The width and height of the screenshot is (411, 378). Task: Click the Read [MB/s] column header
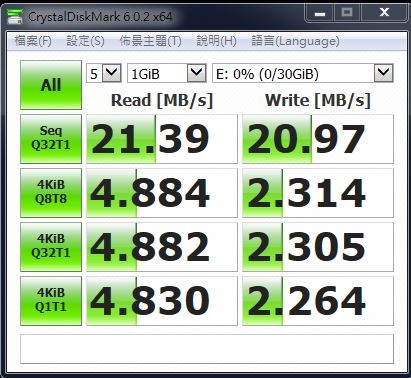point(162,100)
